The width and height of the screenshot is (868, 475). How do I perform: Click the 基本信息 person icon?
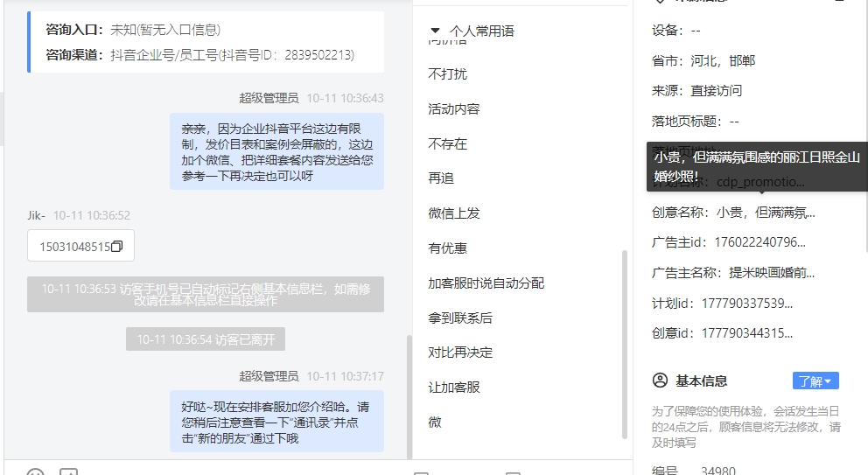pyautogui.click(x=660, y=381)
